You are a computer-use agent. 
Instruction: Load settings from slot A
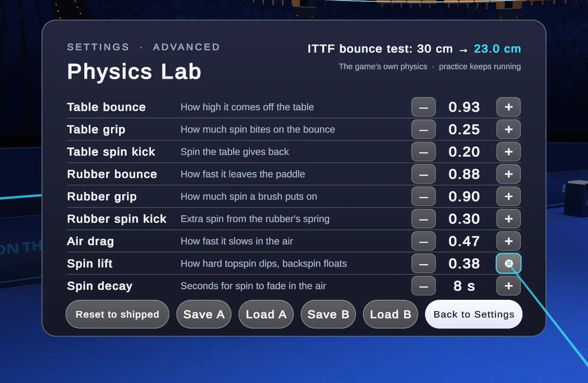coord(266,314)
